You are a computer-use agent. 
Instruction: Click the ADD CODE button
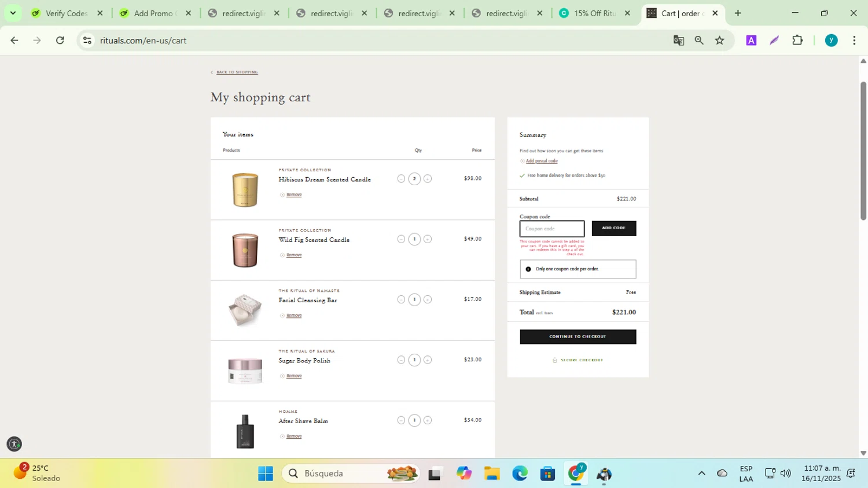pyautogui.click(x=613, y=228)
